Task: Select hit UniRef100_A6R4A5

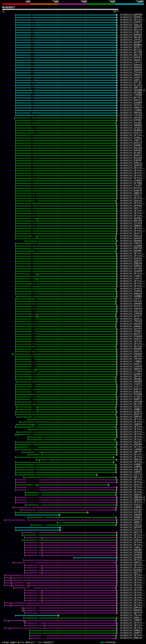Action: pos(131,354)
